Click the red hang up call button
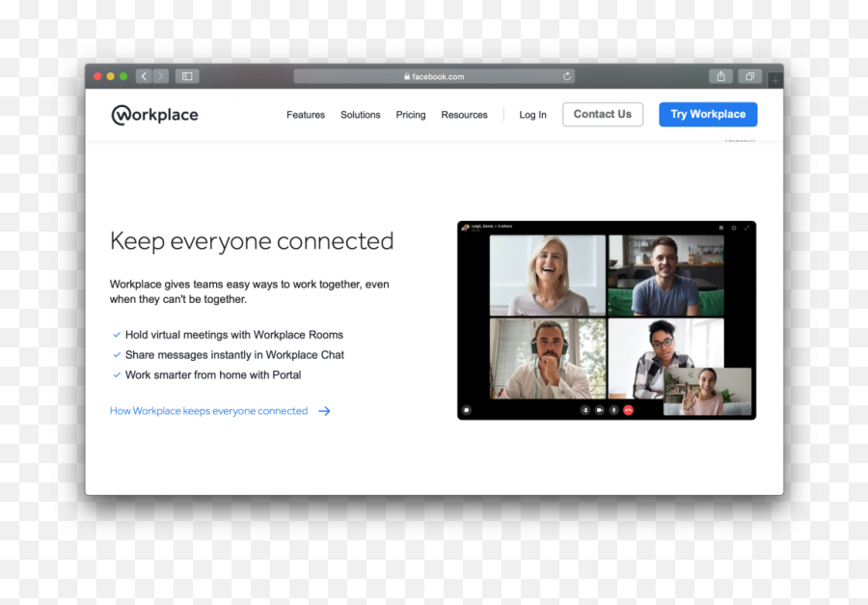This screenshot has width=868, height=605. (628, 410)
